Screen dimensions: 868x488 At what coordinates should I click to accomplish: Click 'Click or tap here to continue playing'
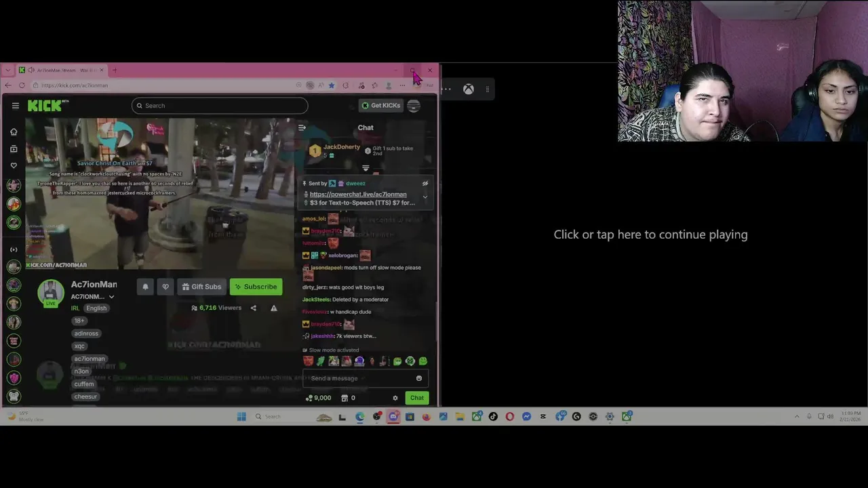(650, 235)
